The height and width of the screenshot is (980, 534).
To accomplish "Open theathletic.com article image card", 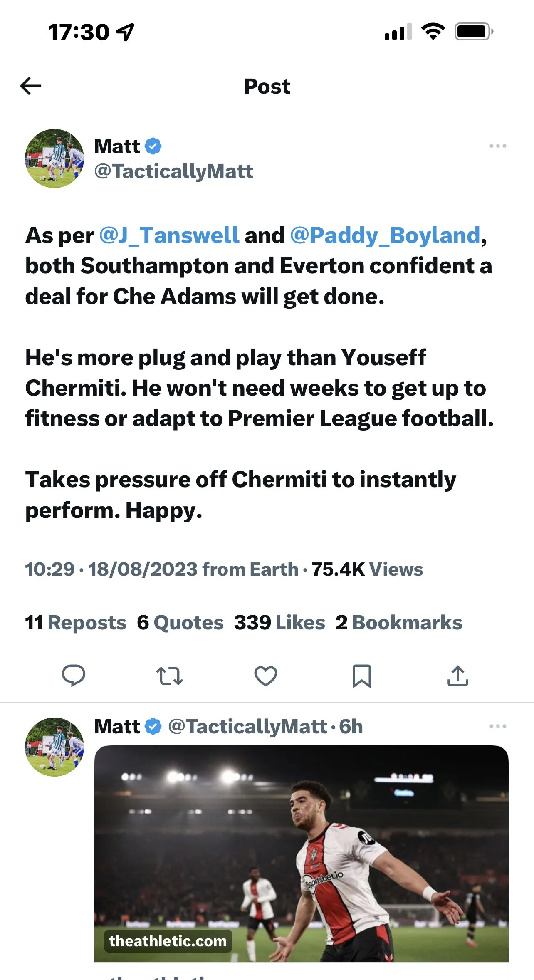I will [x=301, y=854].
